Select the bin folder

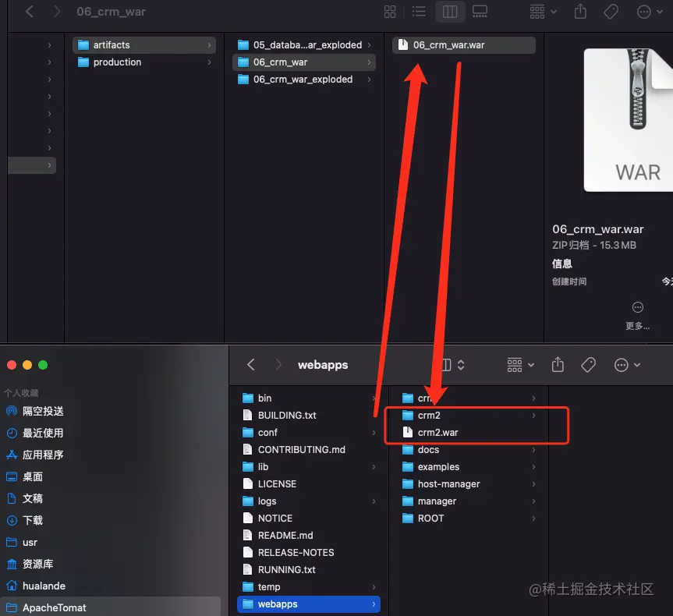tap(309, 398)
